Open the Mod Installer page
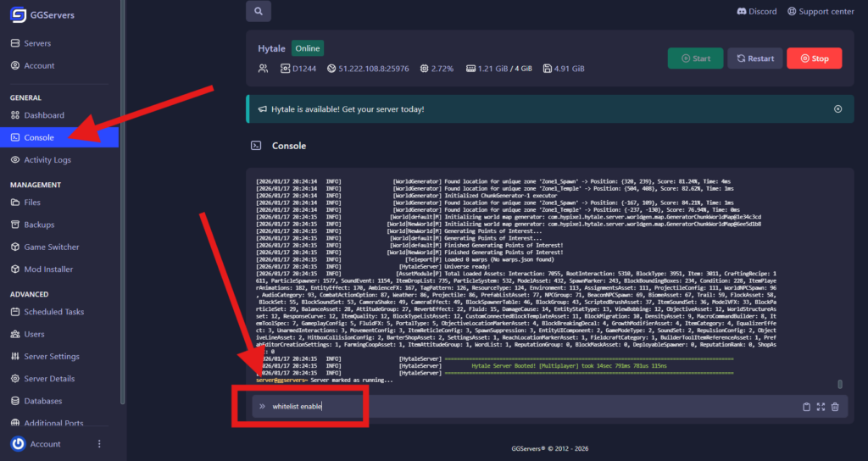 coord(48,269)
